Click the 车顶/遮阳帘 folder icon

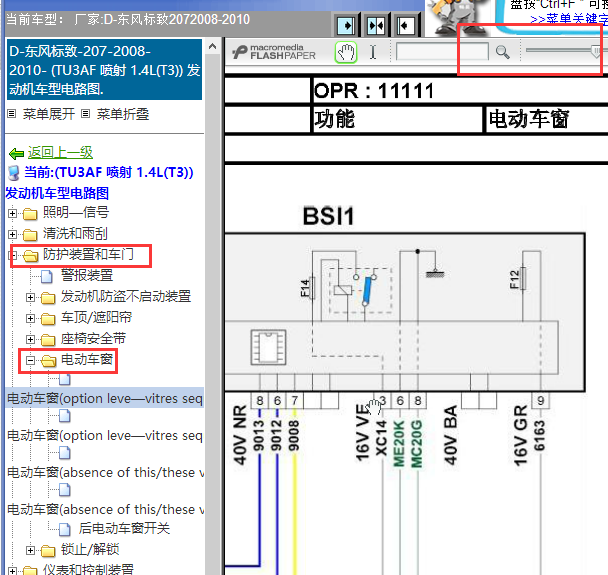[48, 319]
